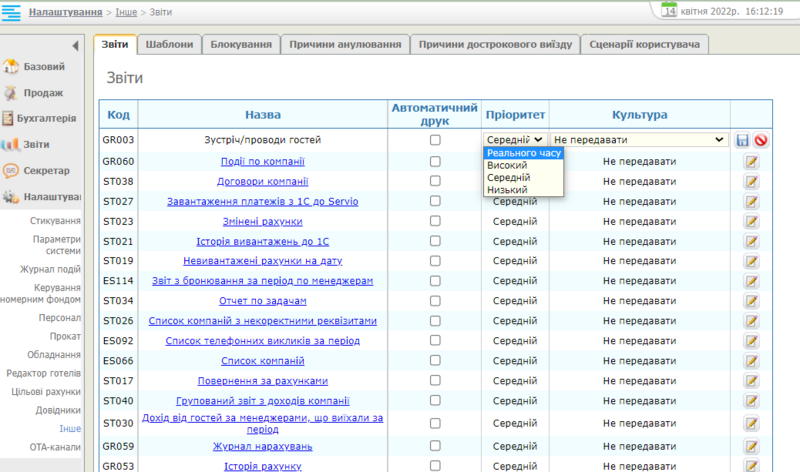Switch to the Шаблони tab
Image resolution: width=800 pixels, height=472 pixels.
click(170, 45)
